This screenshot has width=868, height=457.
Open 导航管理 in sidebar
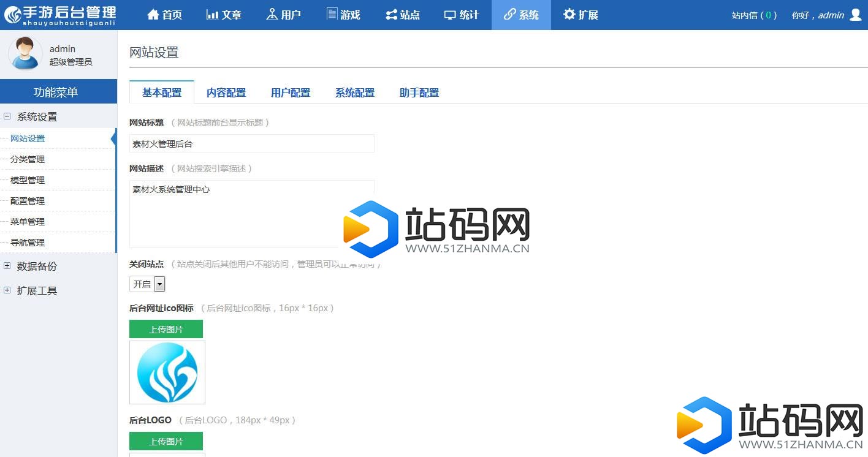click(28, 243)
